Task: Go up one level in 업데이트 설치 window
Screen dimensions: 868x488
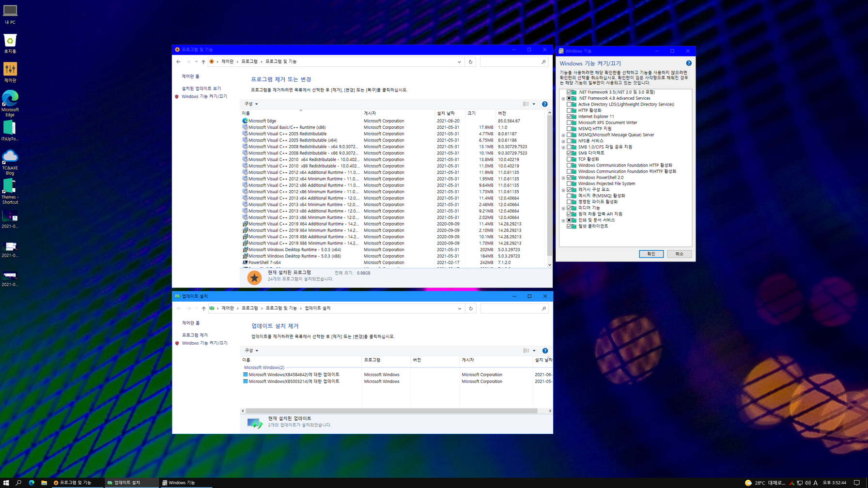Action: point(204,308)
